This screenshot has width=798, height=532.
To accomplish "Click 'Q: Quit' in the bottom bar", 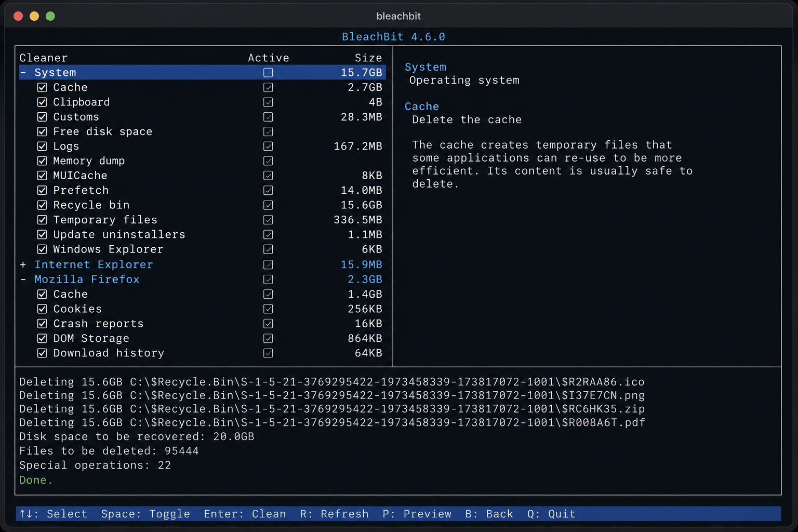I will tap(551, 514).
